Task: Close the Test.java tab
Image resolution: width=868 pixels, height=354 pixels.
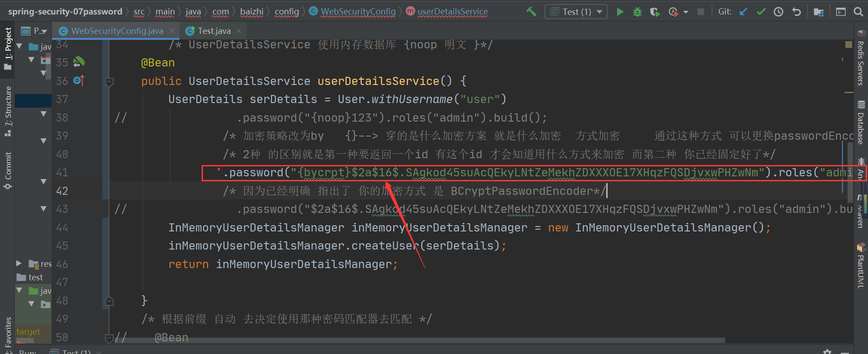Action: pos(239,31)
